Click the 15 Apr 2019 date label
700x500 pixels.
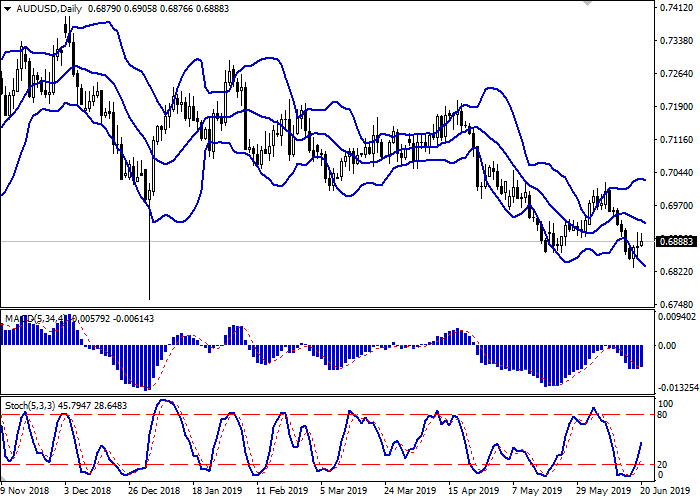475,491
